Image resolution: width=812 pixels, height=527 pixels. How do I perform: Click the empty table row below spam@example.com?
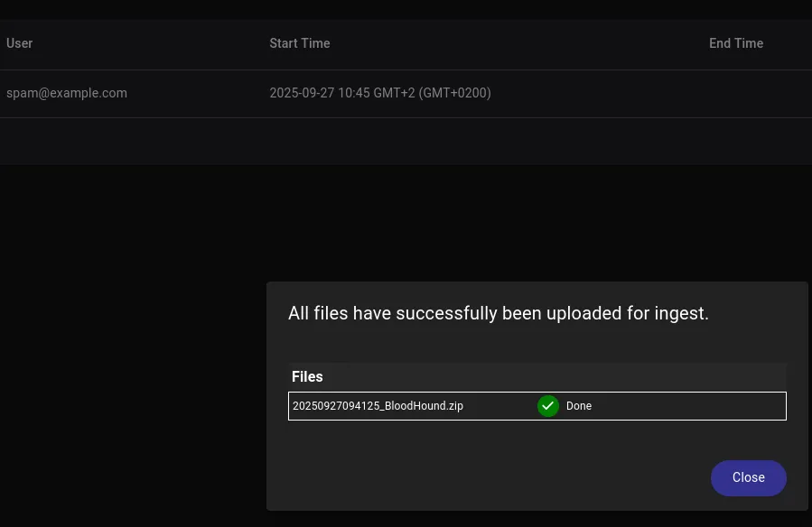tap(406, 142)
